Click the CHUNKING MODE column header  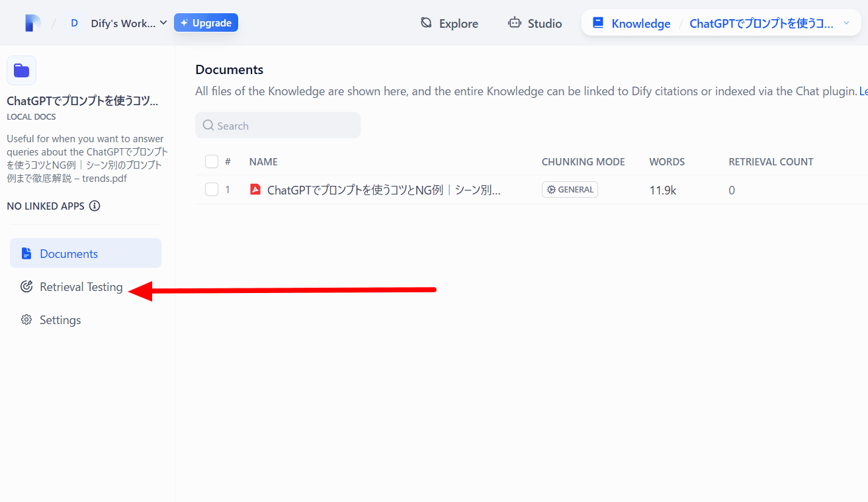click(584, 161)
